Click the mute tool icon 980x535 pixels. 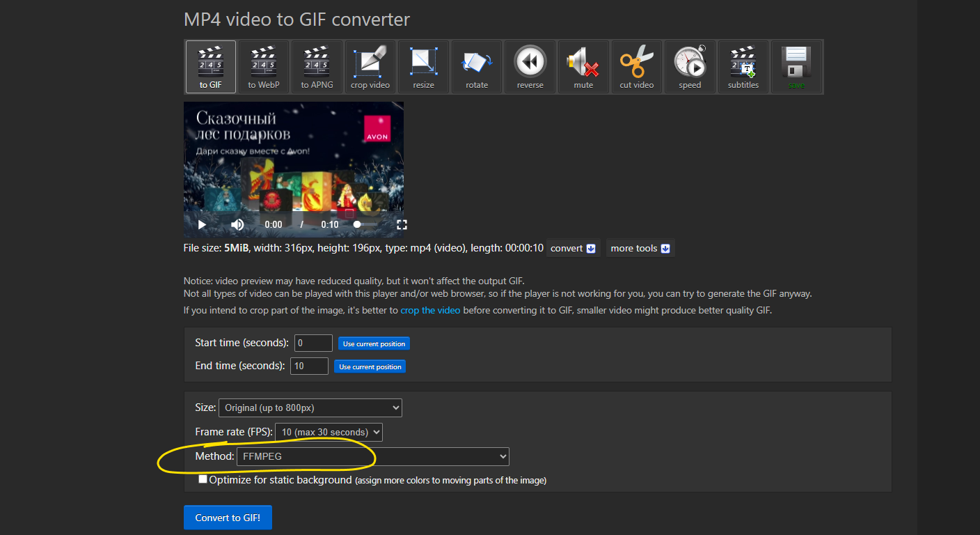583,67
